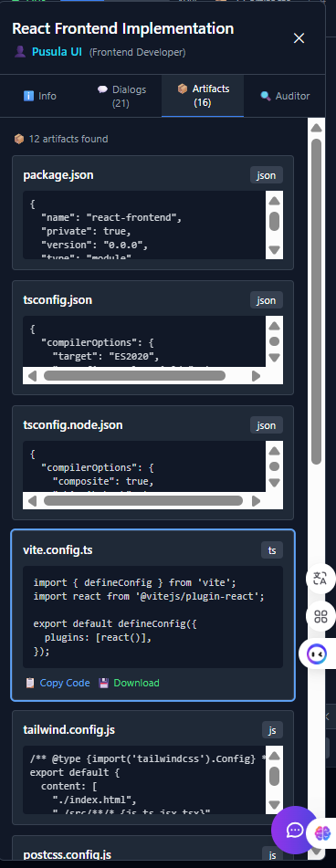Viewport: 336px width, 868px height.
Task: Open the translate floating icon
Action: pos(320,579)
